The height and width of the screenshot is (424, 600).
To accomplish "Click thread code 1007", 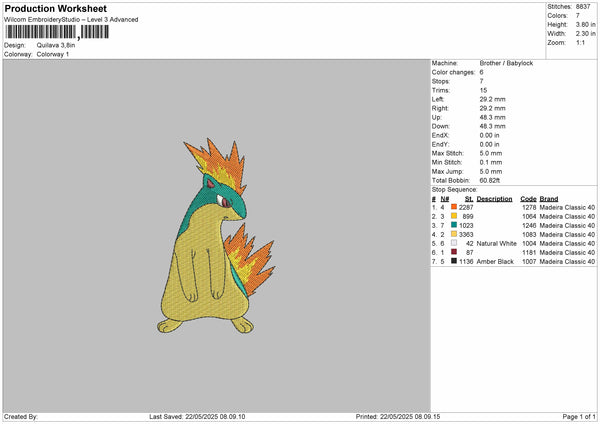I will pyautogui.click(x=529, y=261).
